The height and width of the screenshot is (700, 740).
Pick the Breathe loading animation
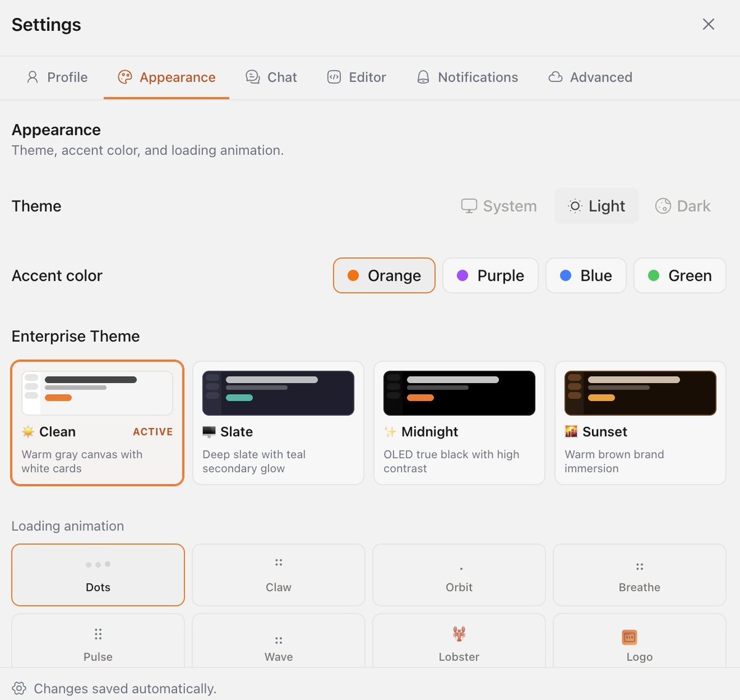[x=639, y=575]
